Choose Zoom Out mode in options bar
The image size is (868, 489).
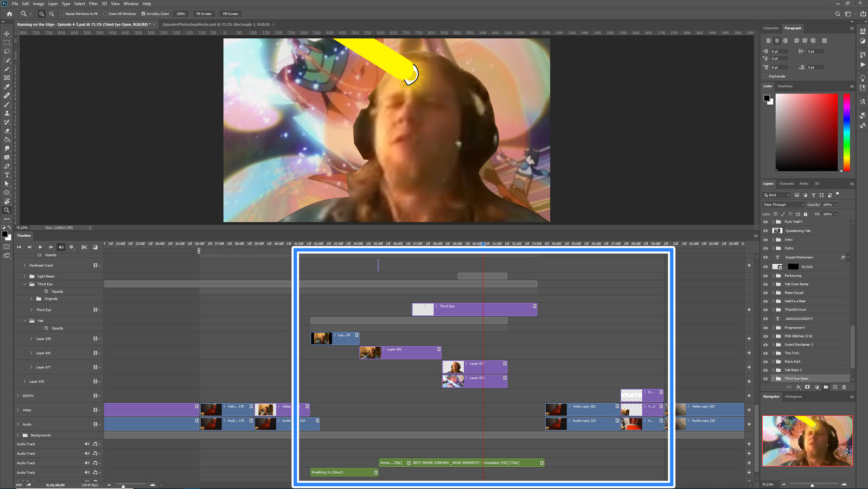[x=52, y=14]
